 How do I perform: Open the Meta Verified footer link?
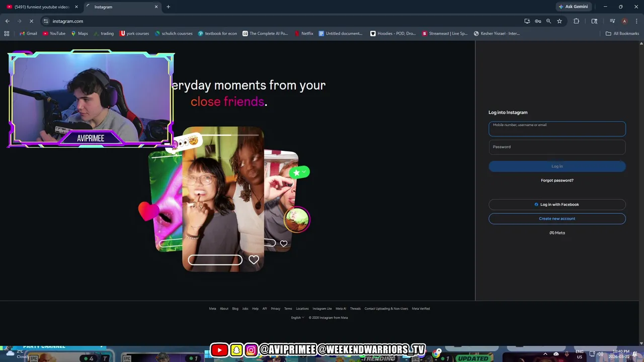[x=421, y=309]
